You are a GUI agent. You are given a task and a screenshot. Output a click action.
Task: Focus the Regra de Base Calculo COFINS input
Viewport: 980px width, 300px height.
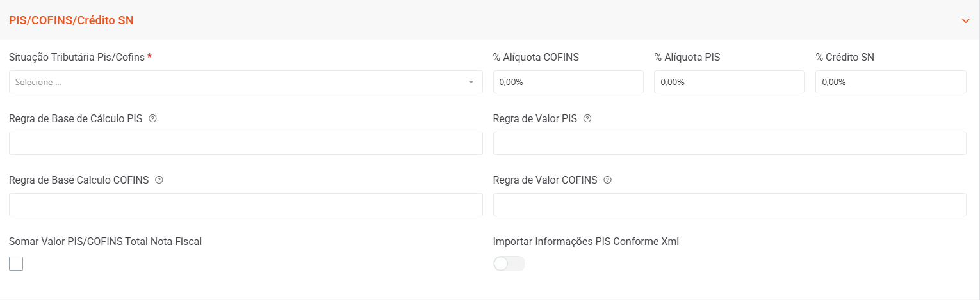click(x=245, y=205)
